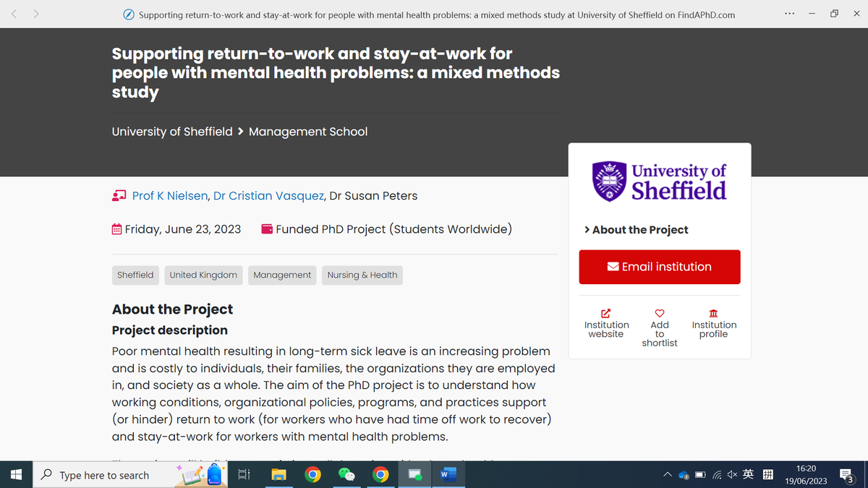Image resolution: width=868 pixels, height=488 pixels.
Task: Open Word from the taskbar
Action: pos(448,475)
